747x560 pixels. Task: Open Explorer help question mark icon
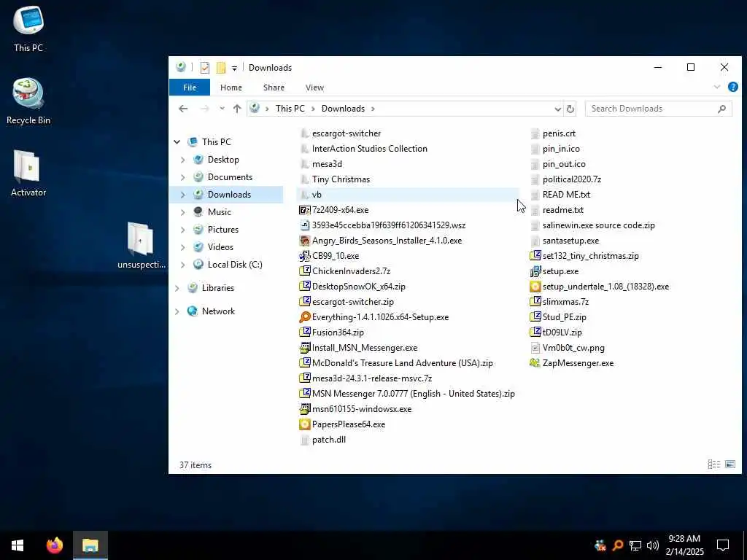pyautogui.click(x=732, y=87)
